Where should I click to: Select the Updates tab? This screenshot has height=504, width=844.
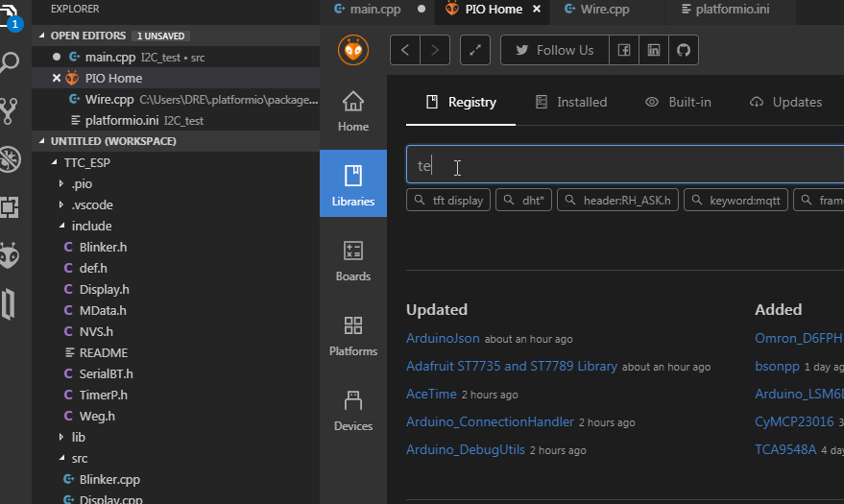(785, 102)
